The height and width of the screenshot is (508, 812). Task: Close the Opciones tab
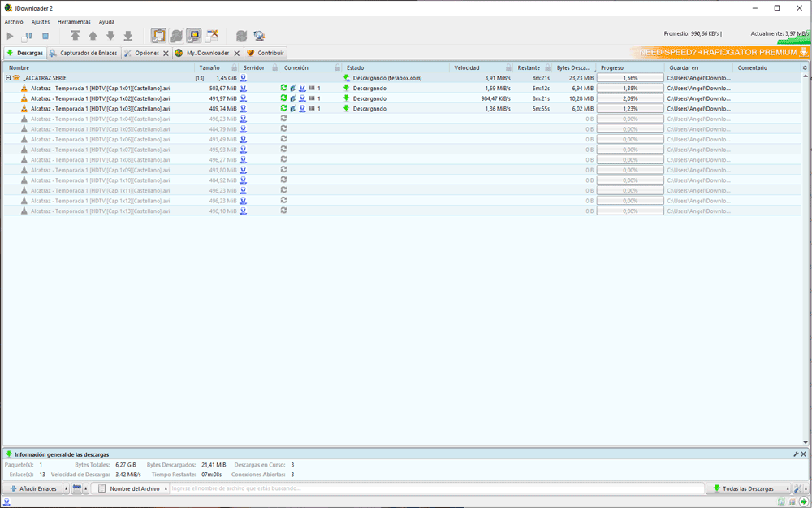tap(166, 54)
